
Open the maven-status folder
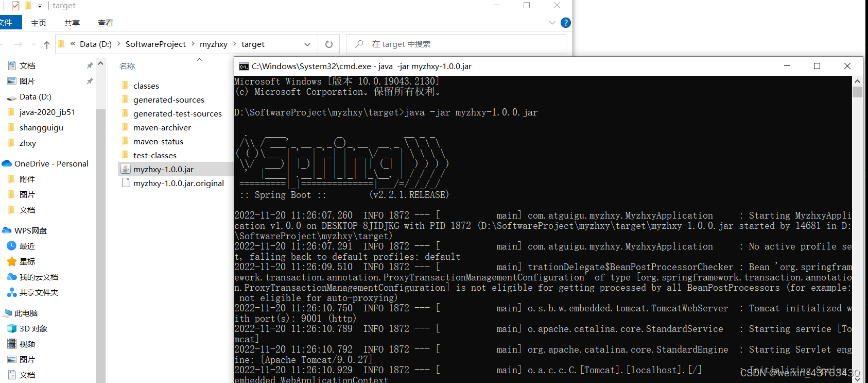point(158,141)
